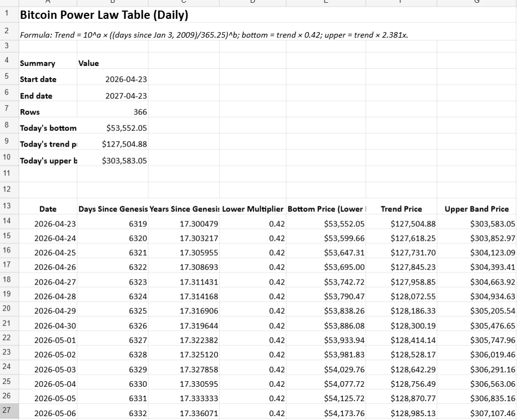Select bottom price $54,077.72

326,382
